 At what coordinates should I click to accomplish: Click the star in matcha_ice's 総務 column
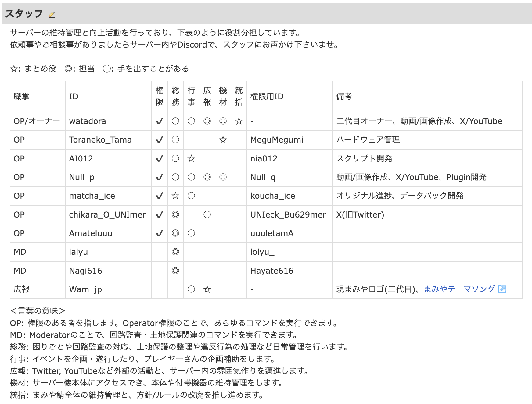pos(175,196)
